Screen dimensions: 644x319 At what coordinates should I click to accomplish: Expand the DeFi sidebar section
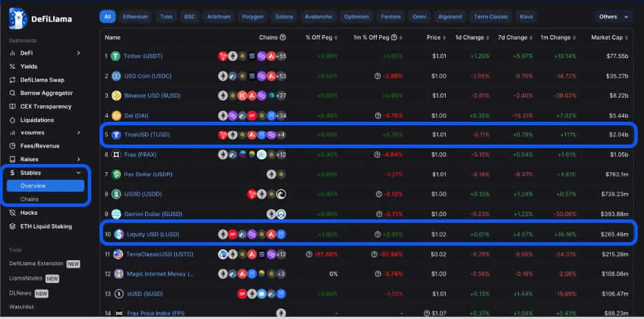[x=78, y=53]
